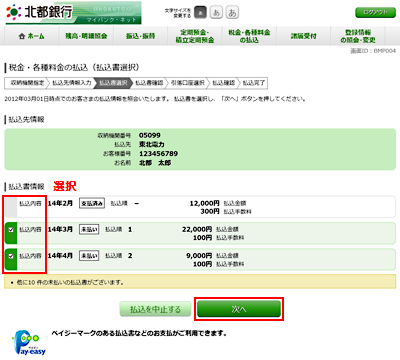This screenshot has width=400, height=360.
Task: Click the 未払い label in 14年4月 row
Action: pyautogui.click(x=89, y=256)
